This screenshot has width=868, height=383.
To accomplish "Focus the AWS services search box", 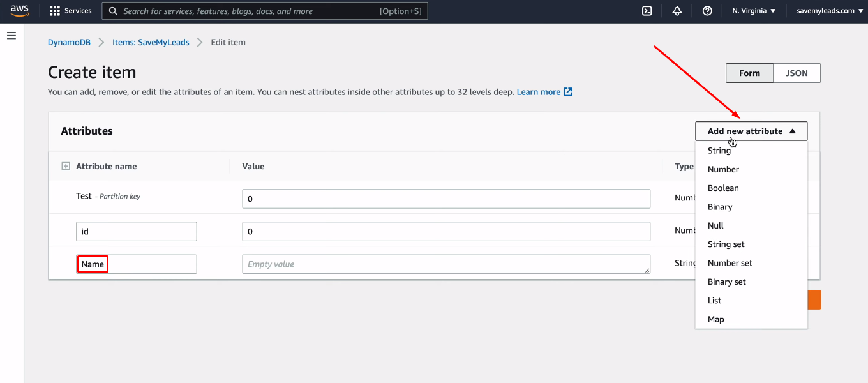I will pos(265,11).
